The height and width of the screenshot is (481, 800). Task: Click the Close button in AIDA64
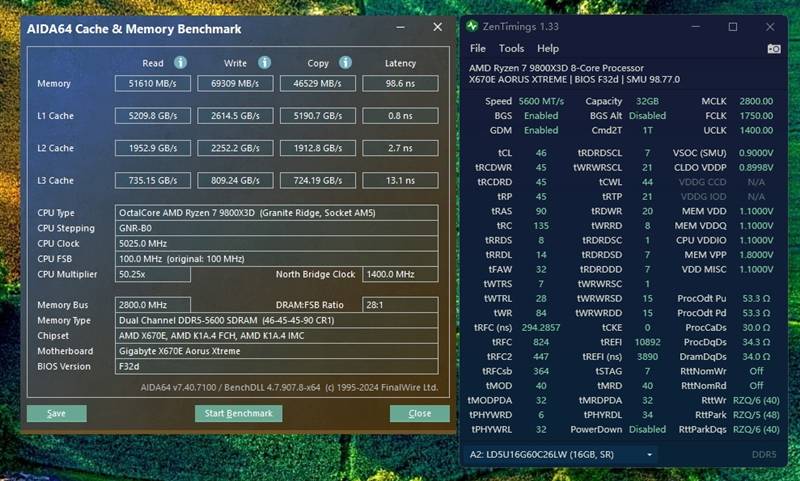coord(419,413)
